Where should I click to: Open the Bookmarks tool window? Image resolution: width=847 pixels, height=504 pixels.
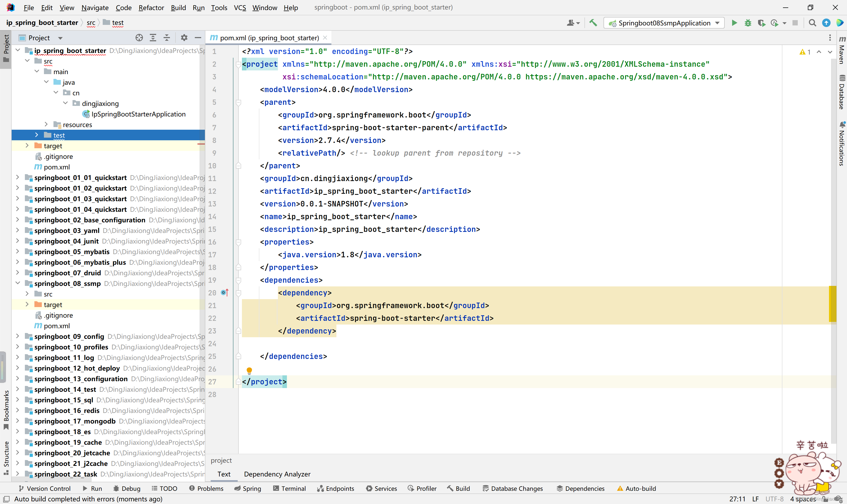point(6,410)
